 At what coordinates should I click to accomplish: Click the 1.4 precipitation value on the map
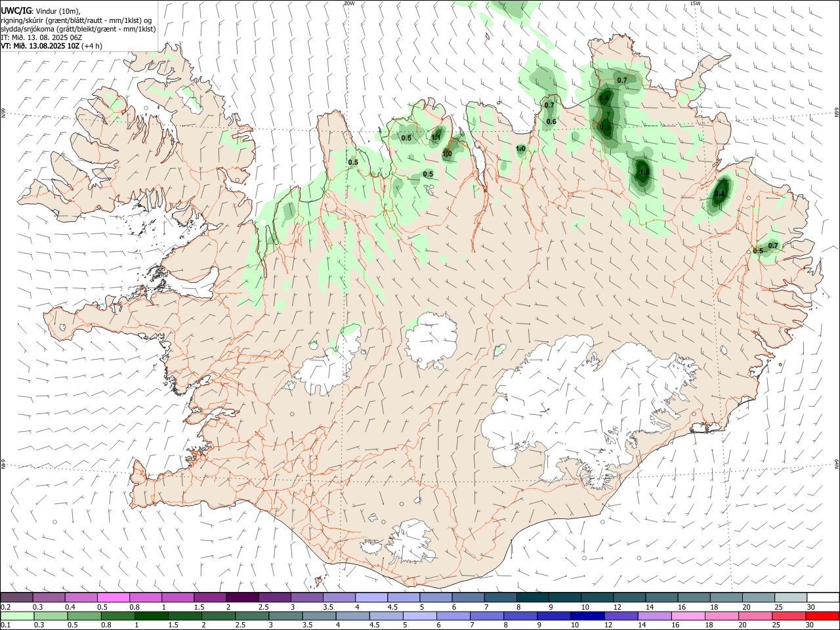point(604,98)
